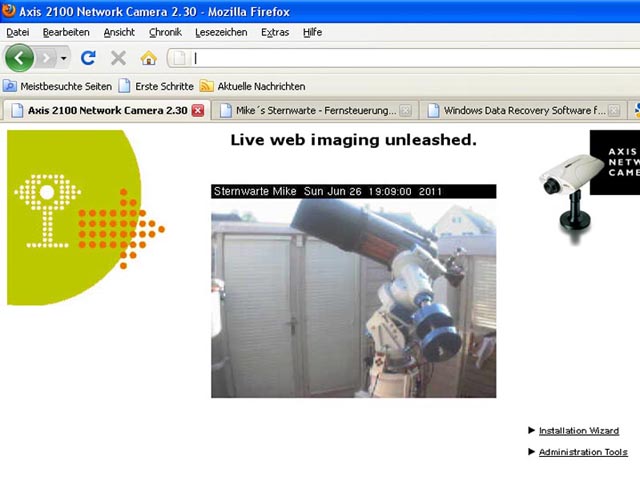This screenshot has width=640, height=480.
Task: Click the RSS icon of Aktuelle Nachrichten
Action: pyautogui.click(x=206, y=86)
